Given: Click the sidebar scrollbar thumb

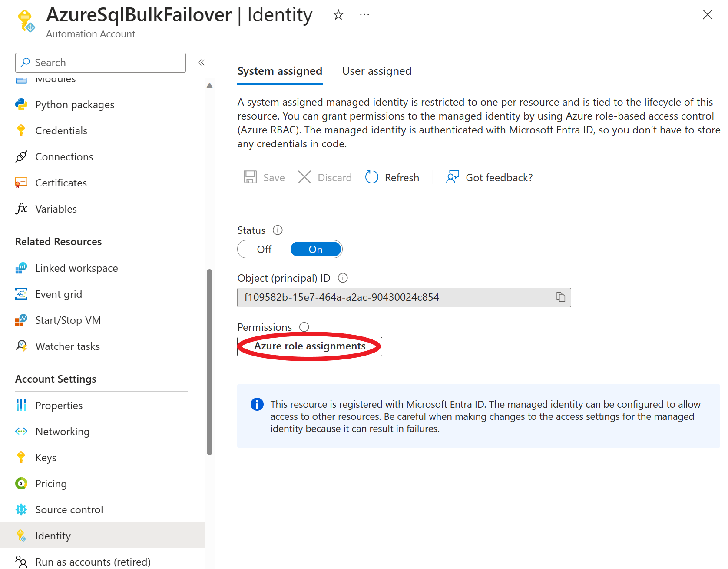Looking at the screenshot, I should pyautogui.click(x=210, y=362).
